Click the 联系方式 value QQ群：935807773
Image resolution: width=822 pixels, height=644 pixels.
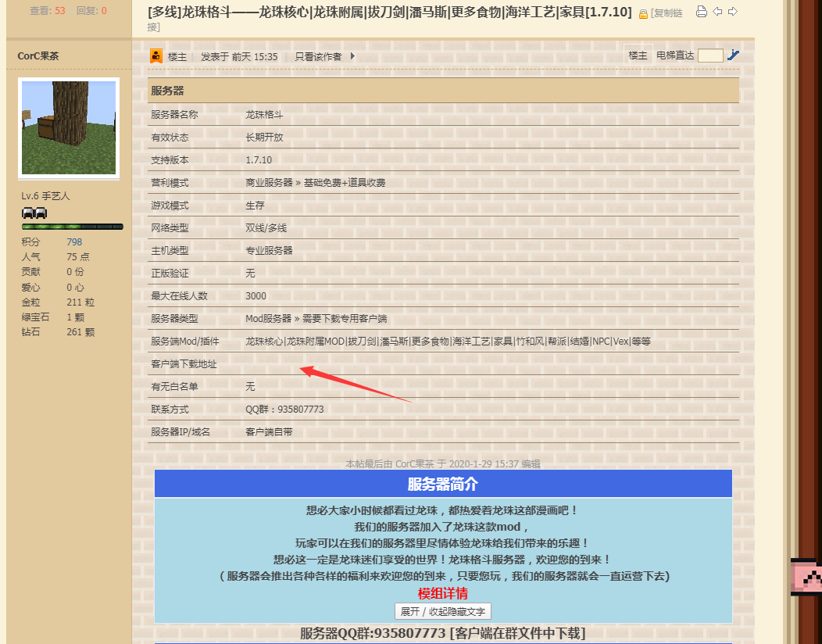click(284, 409)
